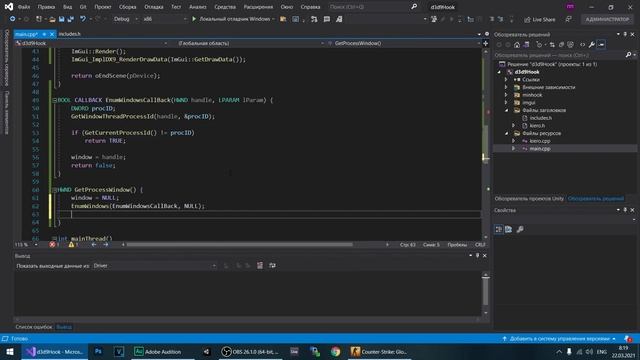Image resolution: width=640 pixels, height=360 pixels.
Task: Click the Undo arrow icon
Action: (83, 19)
